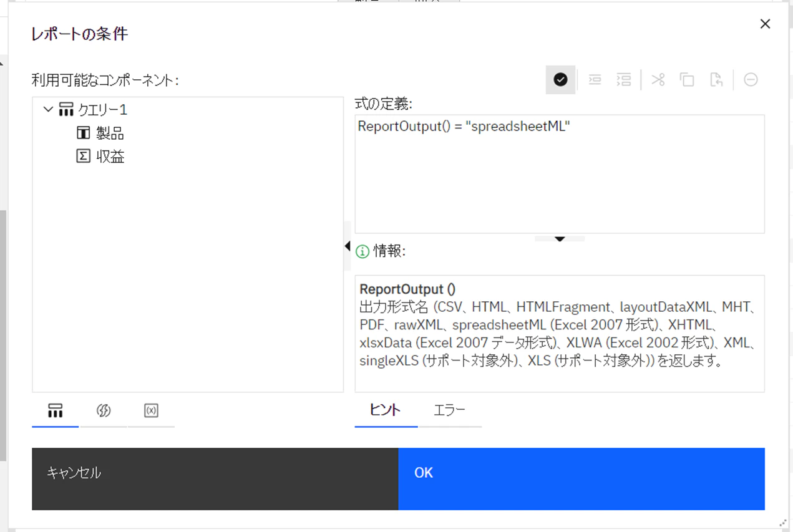The image size is (793, 532).
Task: Collapse the left components pane arrow
Action: click(x=348, y=246)
